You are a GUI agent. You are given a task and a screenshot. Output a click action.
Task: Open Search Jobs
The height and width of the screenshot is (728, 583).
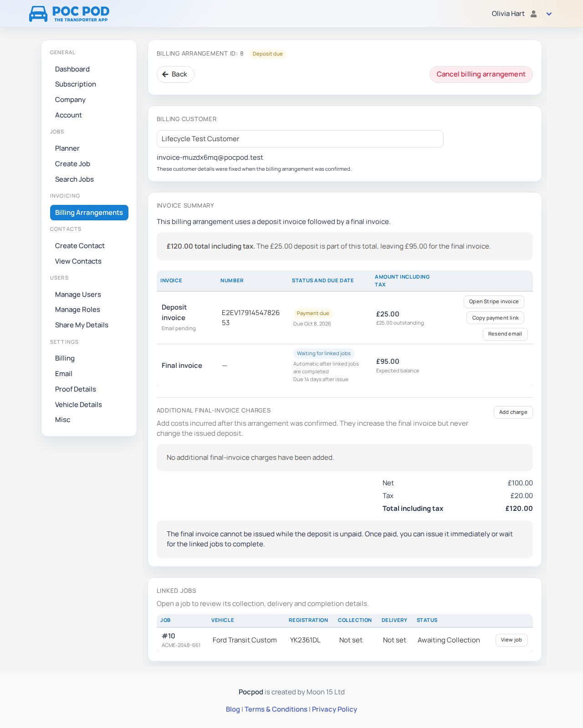point(74,179)
